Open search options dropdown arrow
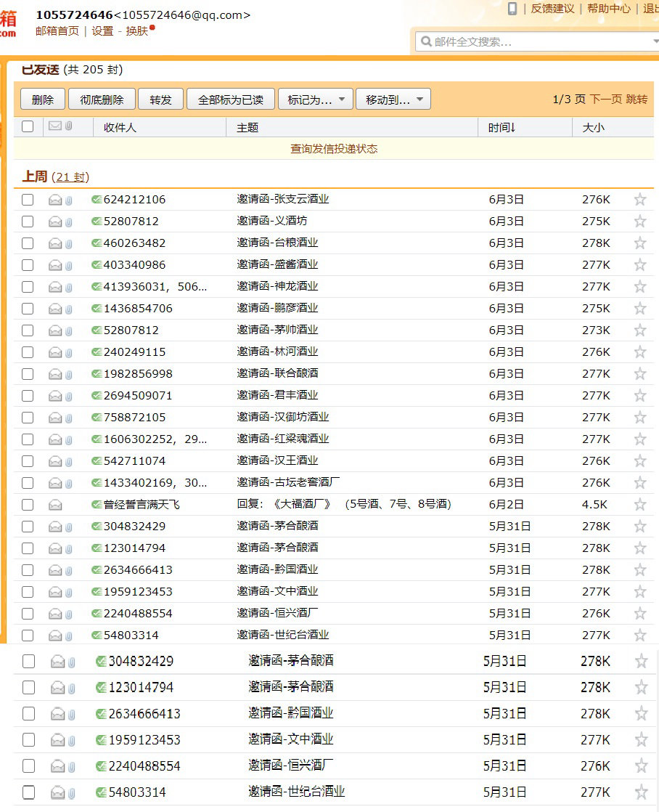The width and height of the screenshot is (659, 812). 655,41
